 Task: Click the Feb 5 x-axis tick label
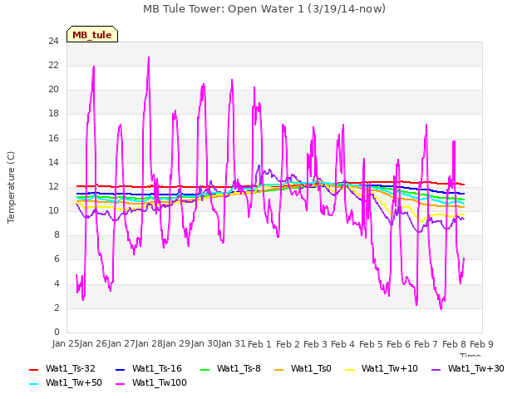[371, 344]
